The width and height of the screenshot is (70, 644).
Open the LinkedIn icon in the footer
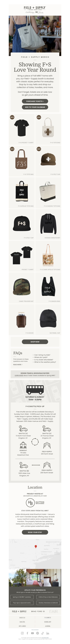pos(48,633)
